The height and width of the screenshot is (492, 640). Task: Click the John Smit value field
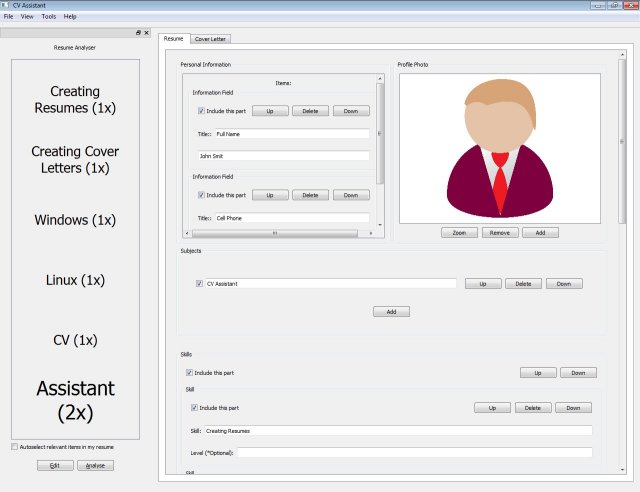pyautogui.click(x=284, y=156)
